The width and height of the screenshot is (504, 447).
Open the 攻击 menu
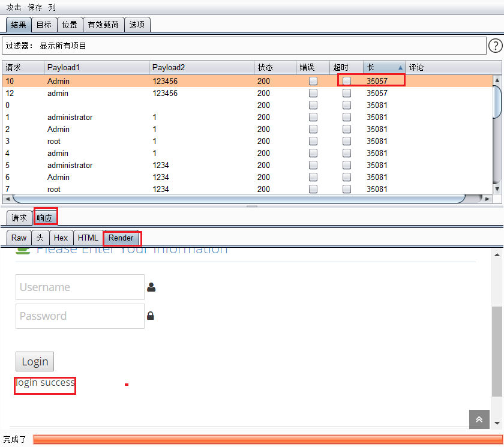[13, 7]
